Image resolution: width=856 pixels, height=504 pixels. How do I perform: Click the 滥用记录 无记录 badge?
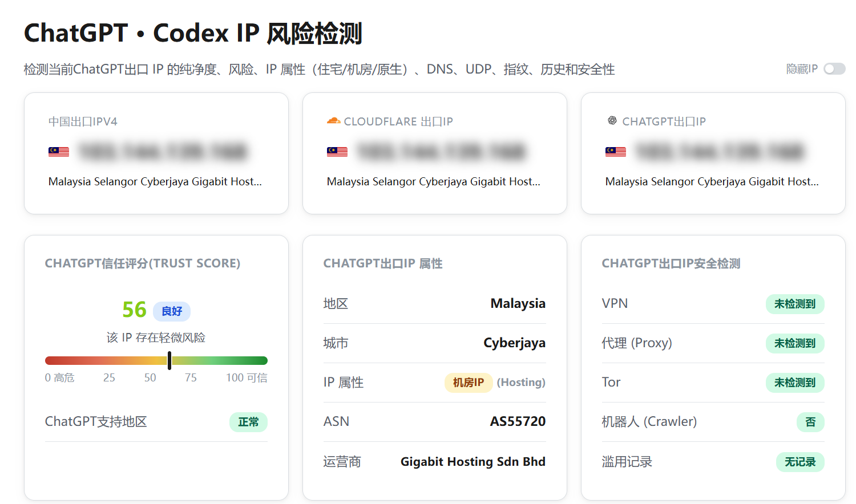pos(800,462)
